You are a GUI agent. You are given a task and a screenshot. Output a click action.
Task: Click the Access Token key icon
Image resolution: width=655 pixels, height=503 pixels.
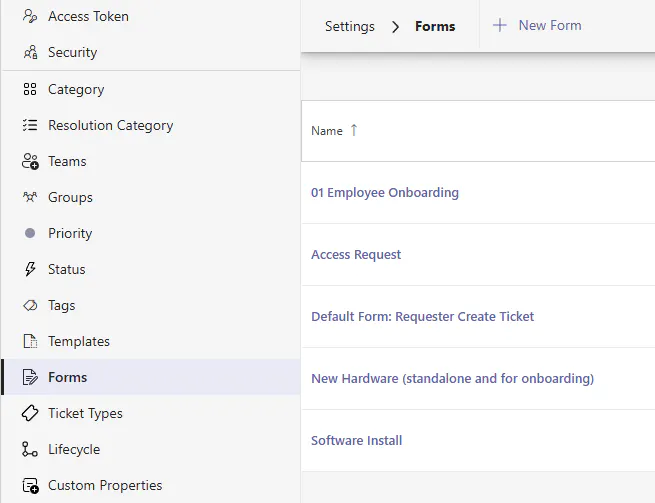[x=30, y=17]
